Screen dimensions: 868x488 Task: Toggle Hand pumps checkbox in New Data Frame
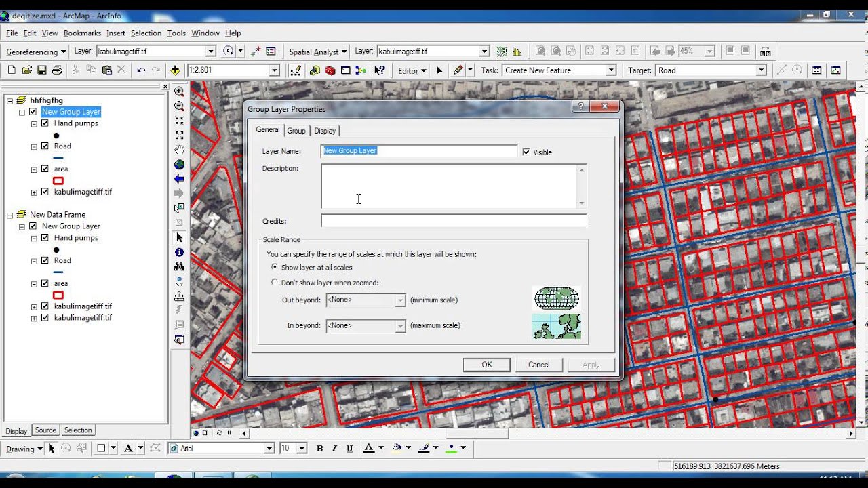[45, 237]
